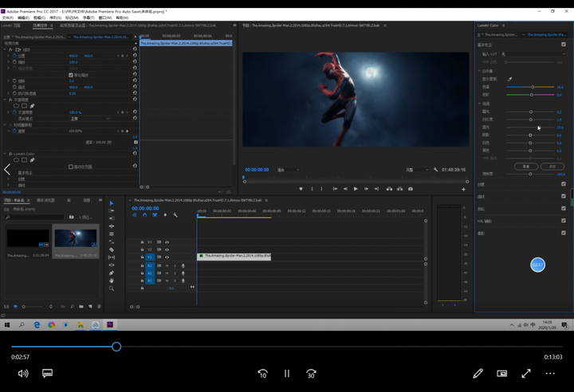
Task: Expand the Position property chevron
Action: click(8, 56)
